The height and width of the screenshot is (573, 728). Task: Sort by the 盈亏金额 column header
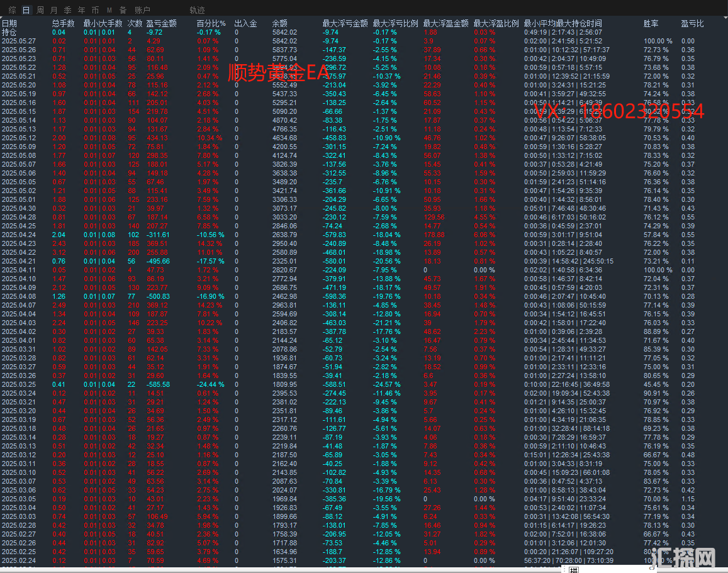pyautogui.click(x=161, y=23)
